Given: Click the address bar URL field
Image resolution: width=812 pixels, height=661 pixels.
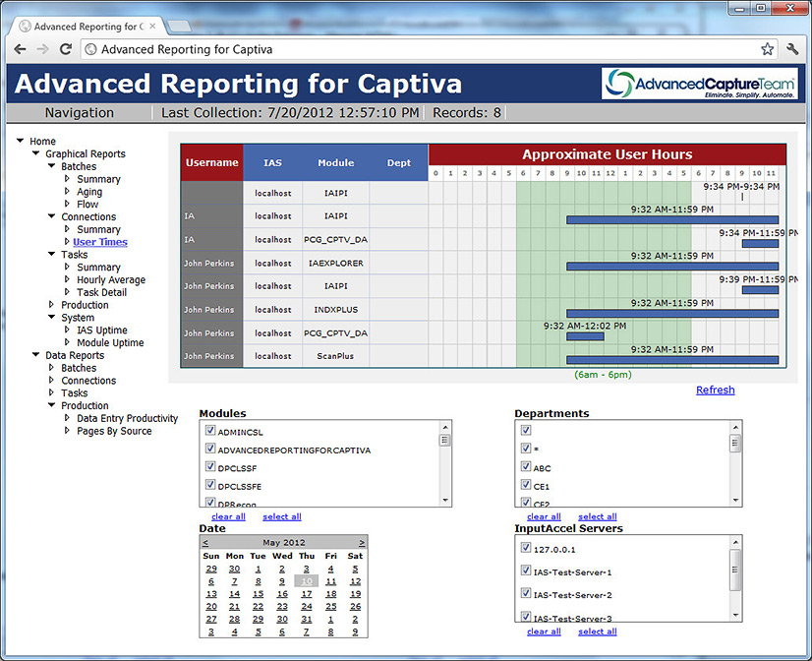Looking at the screenshot, I should point(423,48).
